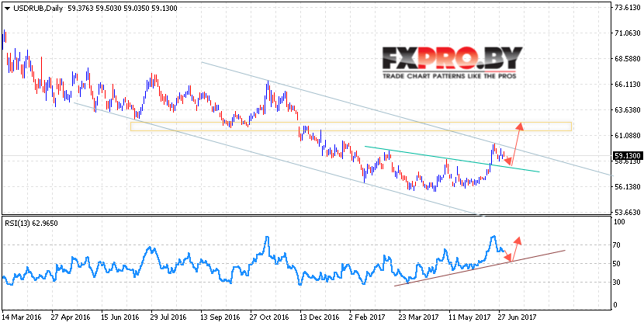644x326 pixels.
Task: Select the green descending trendline
Action: pyautogui.click(x=452, y=158)
